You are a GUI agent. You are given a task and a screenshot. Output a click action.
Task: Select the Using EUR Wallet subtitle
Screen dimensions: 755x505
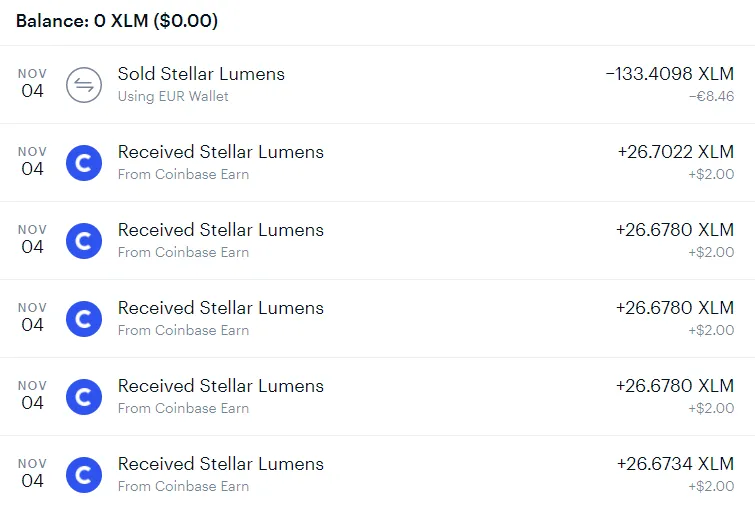[173, 96]
